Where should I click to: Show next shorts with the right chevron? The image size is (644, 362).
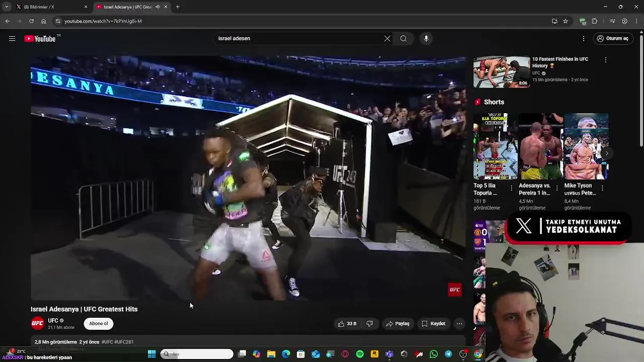607,153
